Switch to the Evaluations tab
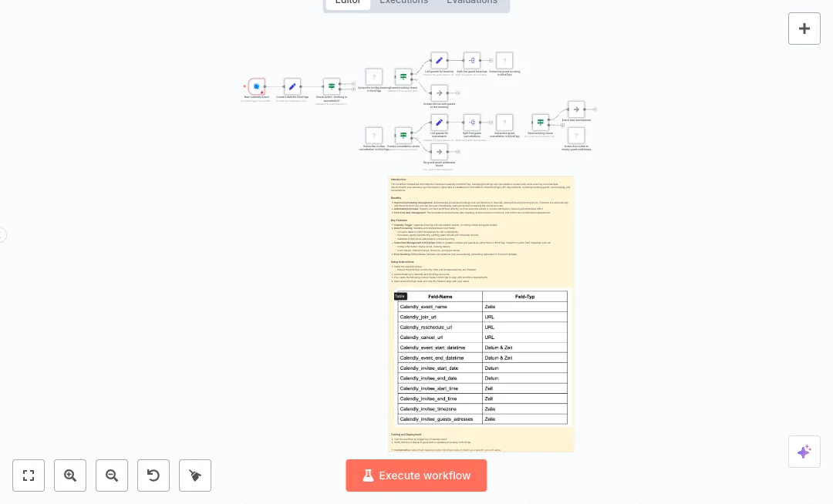Screen dimensions: 833x504 tap(471, 2)
